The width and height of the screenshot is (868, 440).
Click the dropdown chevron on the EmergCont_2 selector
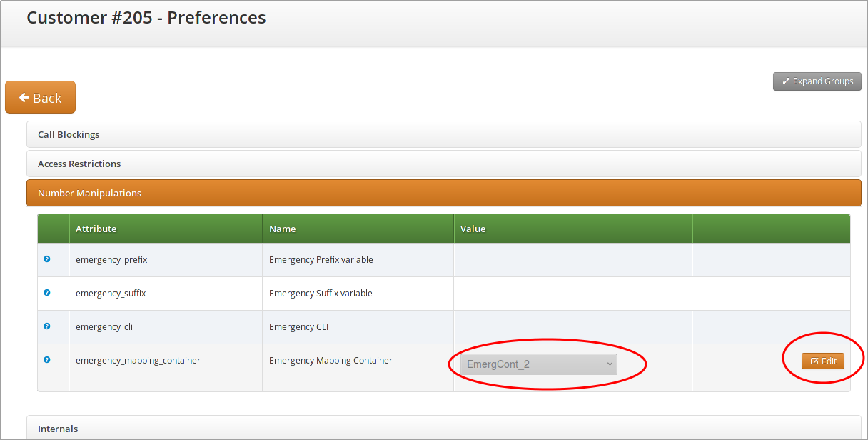pos(610,364)
